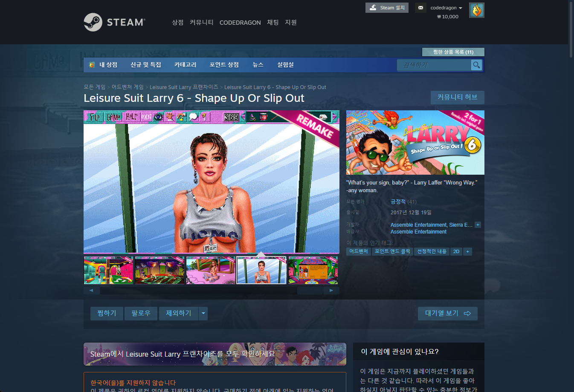574x392 pixels.
Task: Open 지원 in the top menu
Action: tap(291, 22)
